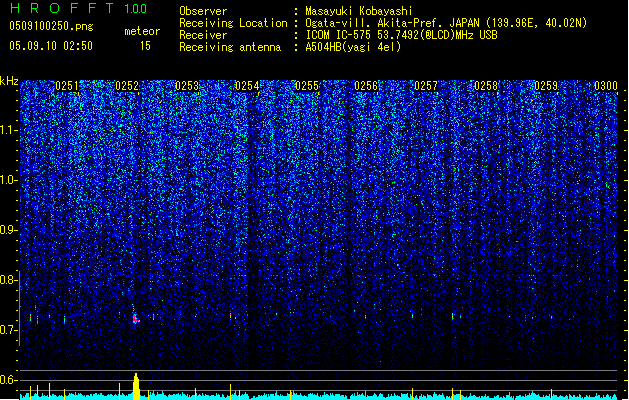Viewport: 629px width, 400px height.
Task: Click the 0300 time marker
Action: [606, 86]
